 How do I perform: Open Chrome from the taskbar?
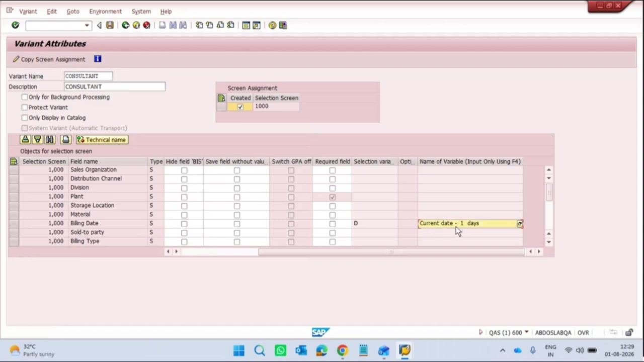342,350
